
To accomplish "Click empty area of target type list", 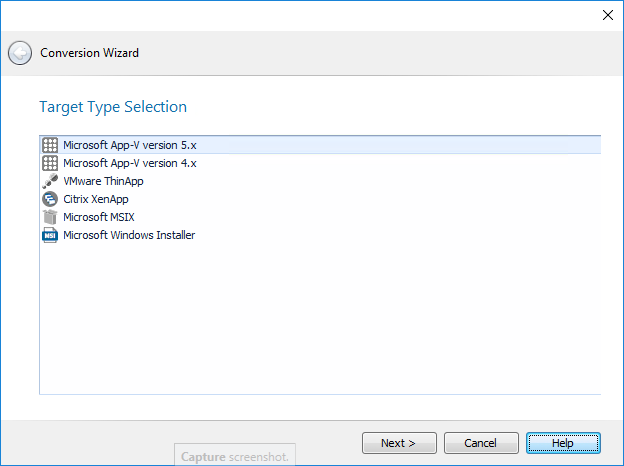I will pos(320,320).
